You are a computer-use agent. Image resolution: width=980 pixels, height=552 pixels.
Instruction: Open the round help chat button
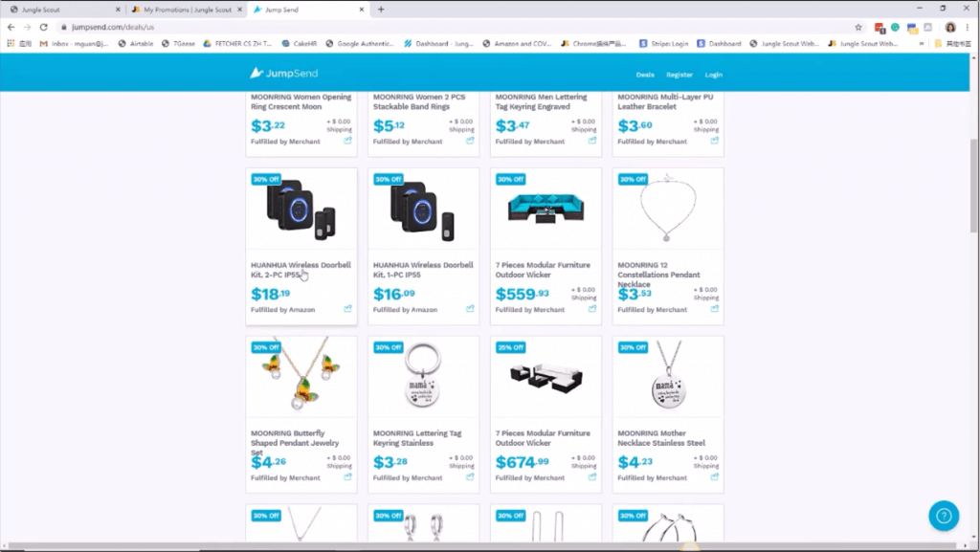[x=944, y=516]
